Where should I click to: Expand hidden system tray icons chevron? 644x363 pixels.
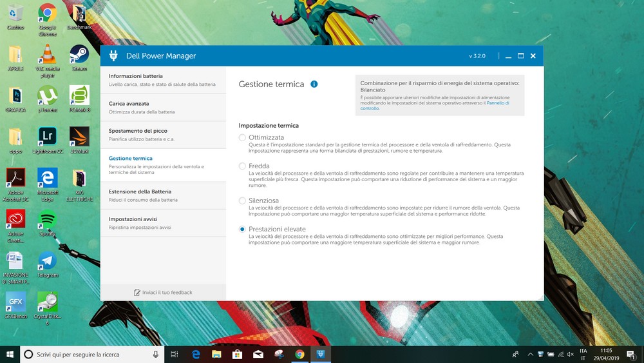coord(530,354)
